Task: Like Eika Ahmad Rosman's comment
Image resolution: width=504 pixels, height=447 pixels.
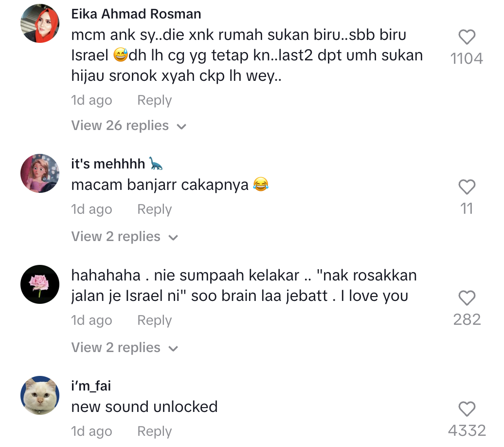Action: point(467,37)
